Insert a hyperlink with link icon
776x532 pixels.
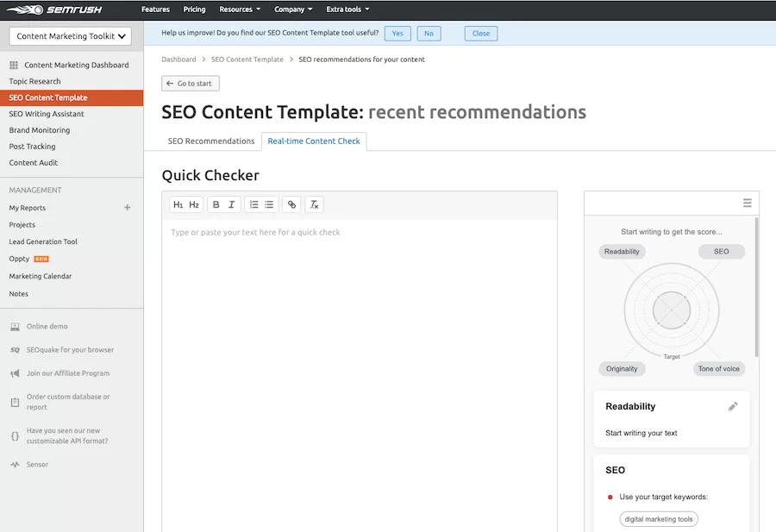292,205
